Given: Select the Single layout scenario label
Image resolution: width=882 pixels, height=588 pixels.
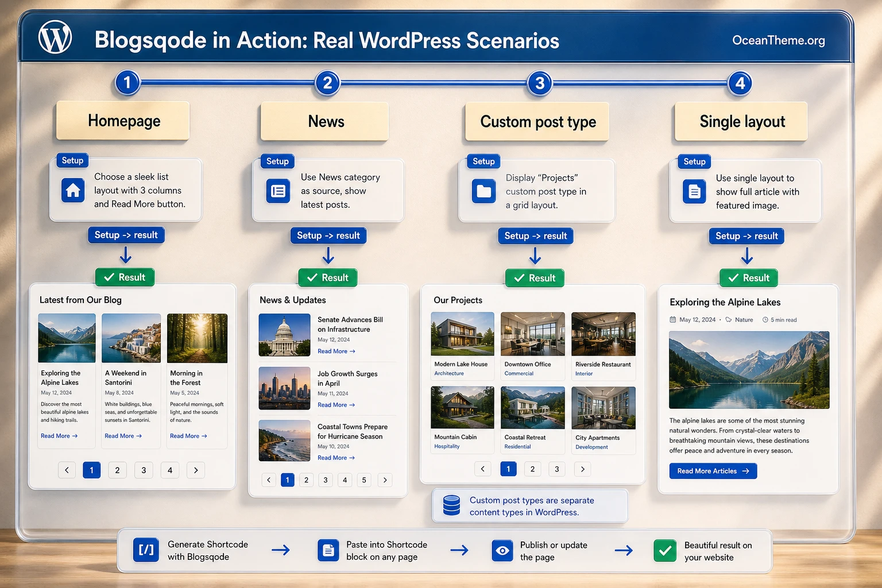Looking at the screenshot, I should point(741,122).
